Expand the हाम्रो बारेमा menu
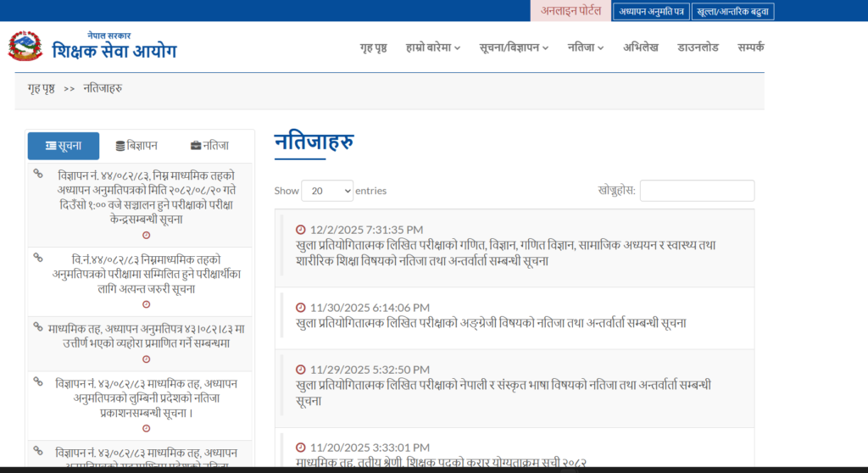 click(x=432, y=47)
